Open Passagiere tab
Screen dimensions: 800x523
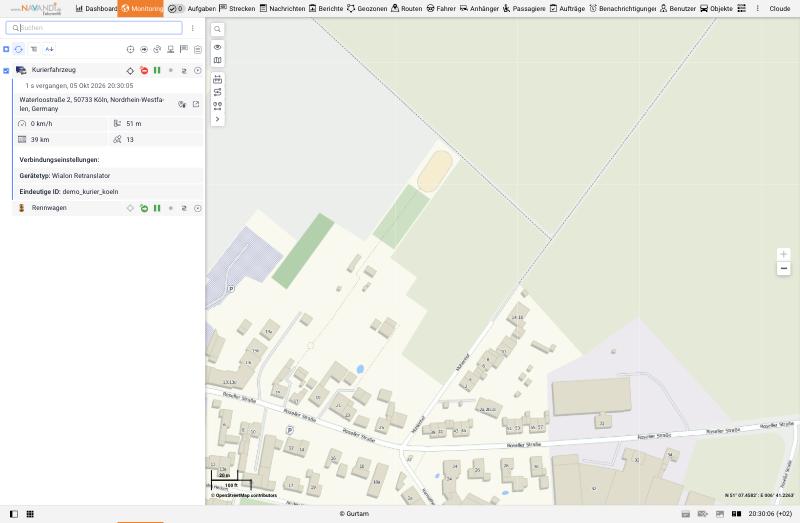pyautogui.click(x=524, y=8)
